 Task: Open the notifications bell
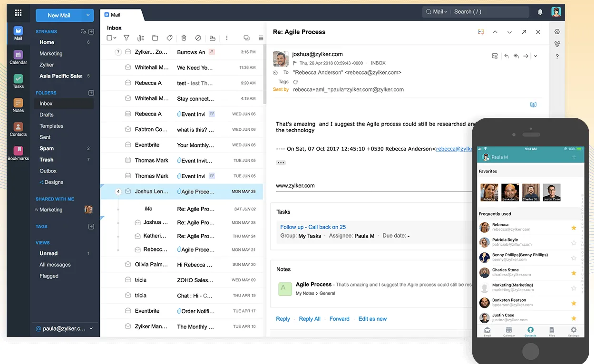540,12
